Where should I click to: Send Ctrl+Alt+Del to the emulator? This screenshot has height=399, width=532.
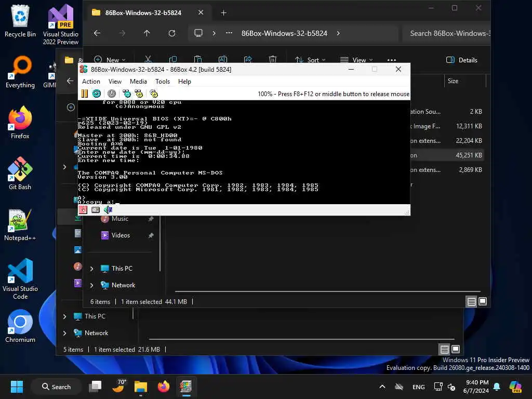[127, 94]
